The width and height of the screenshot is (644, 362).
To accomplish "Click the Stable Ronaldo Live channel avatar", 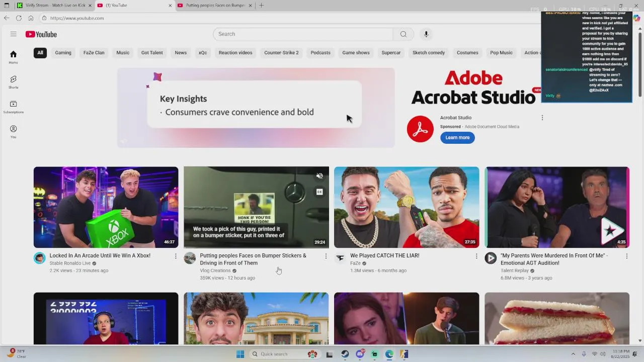I will [39, 258].
